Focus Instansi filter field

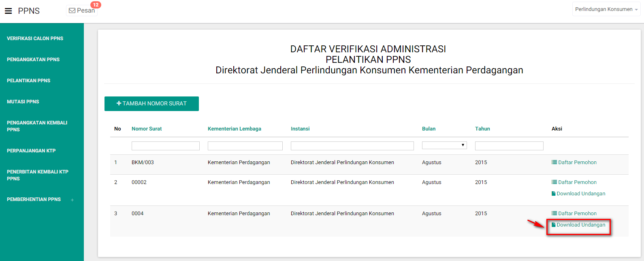352,146
